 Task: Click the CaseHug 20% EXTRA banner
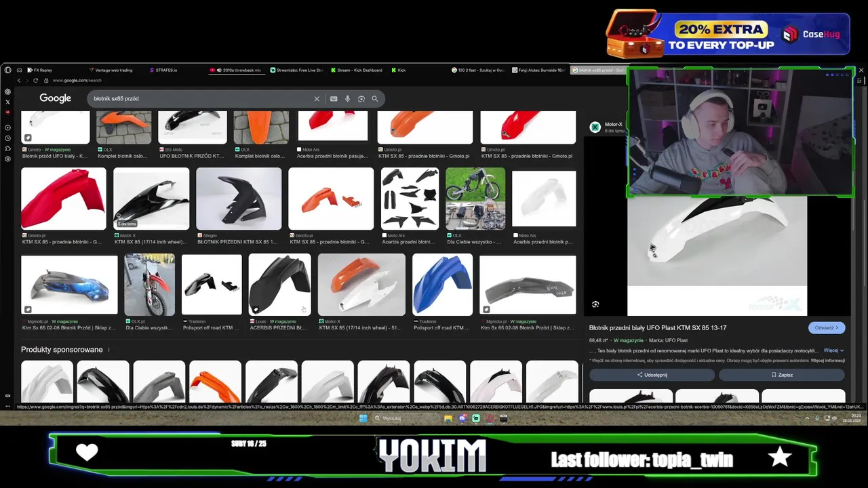[728, 33]
